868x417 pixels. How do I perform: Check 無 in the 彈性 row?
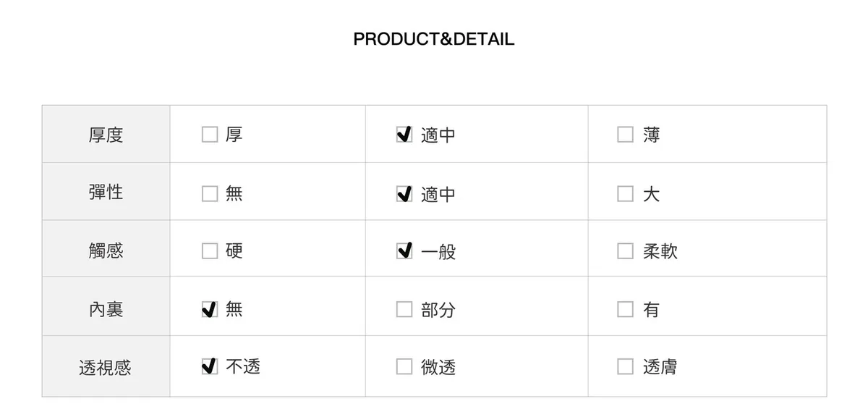(210, 193)
